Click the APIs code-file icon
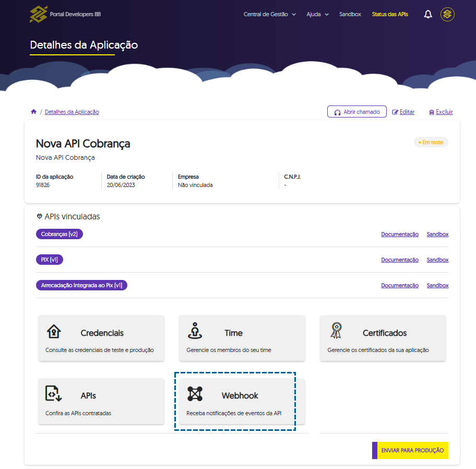476x469 pixels. click(x=53, y=393)
